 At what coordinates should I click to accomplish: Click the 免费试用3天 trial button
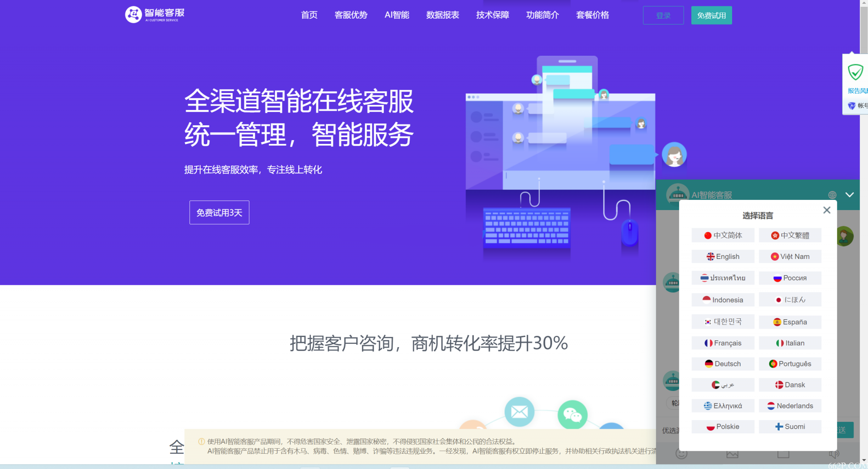(x=220, y=213)
